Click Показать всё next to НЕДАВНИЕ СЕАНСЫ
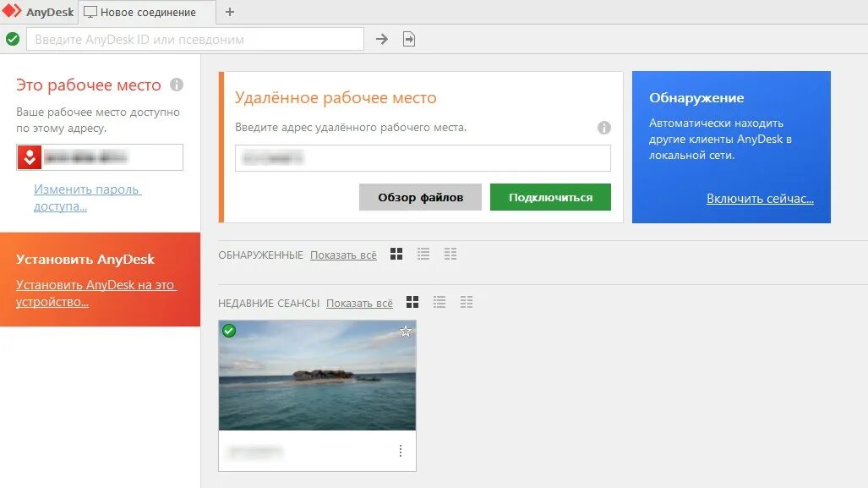Screen dimensions: 868x488 point(359,304)
